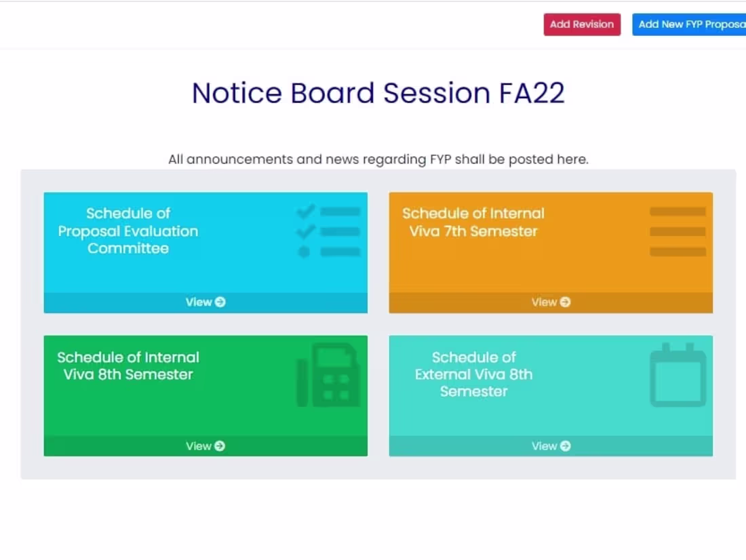Click the Notice Board Session FA22 heading
The image size is (746, 560).
(378, 93)
